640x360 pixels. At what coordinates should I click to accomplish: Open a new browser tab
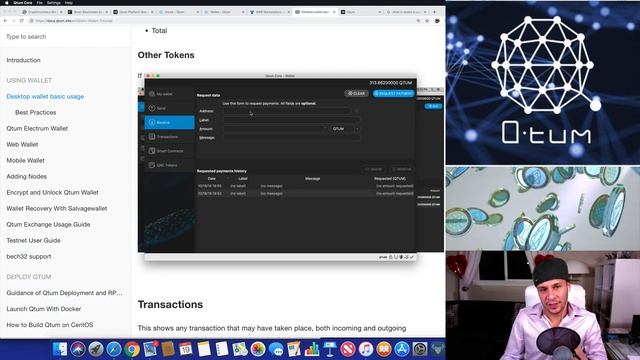(434, 12)
